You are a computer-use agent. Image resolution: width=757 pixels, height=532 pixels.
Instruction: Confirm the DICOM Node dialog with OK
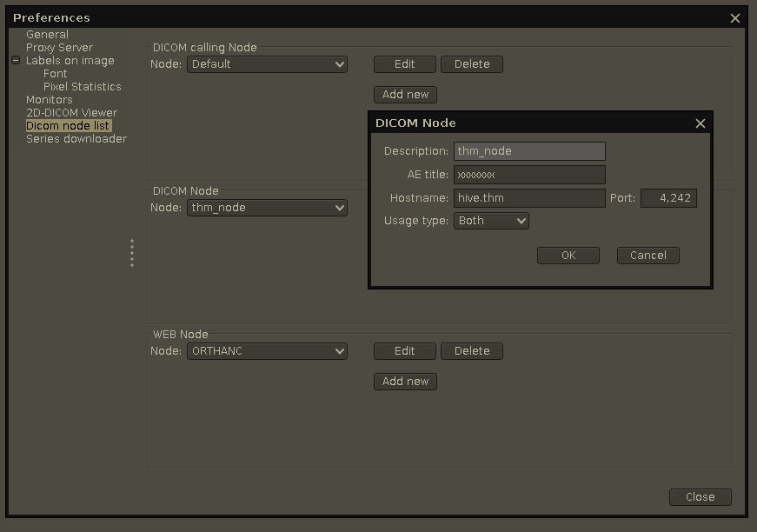(x=568, y=255)
